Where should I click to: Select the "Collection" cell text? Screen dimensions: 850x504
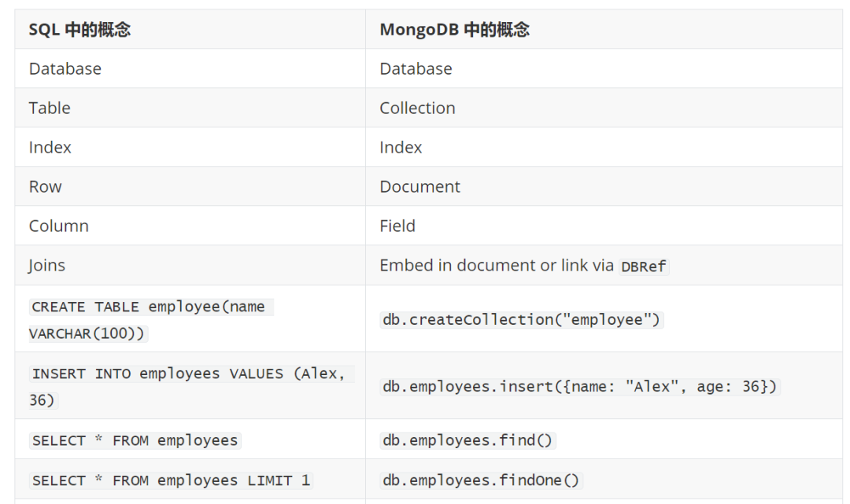point(417,109)
